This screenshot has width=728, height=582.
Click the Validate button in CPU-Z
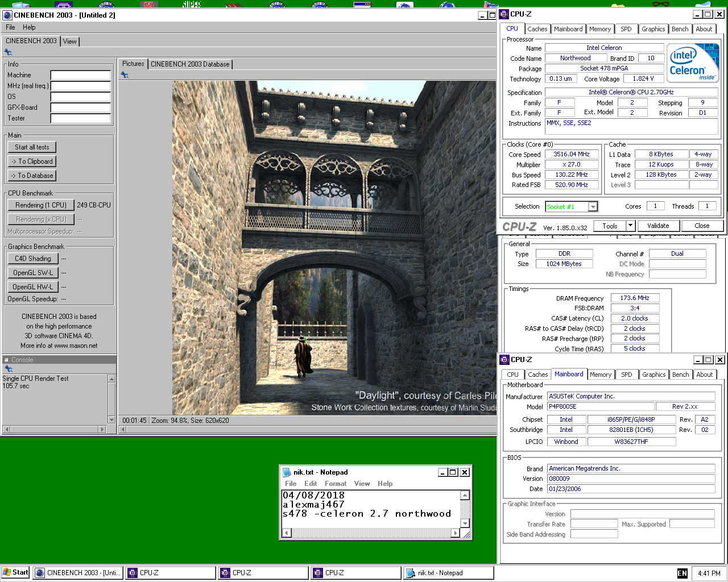tap(658, 226)
